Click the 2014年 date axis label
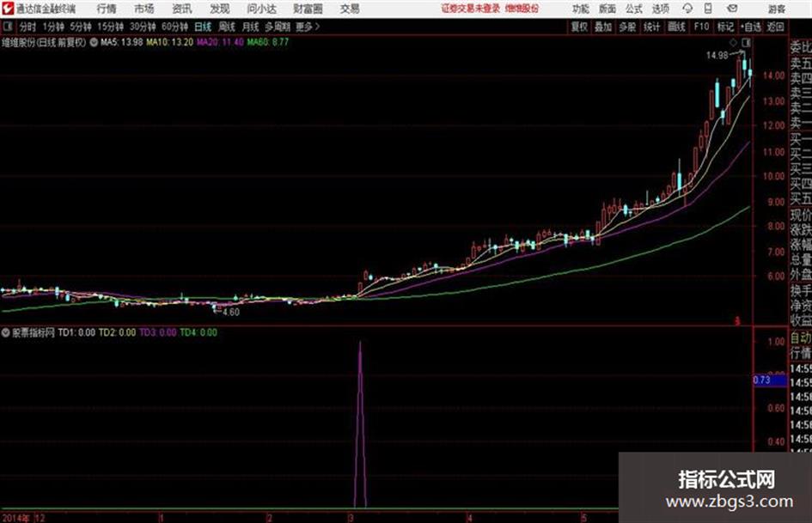Screen dimensions: 812x523 [x=16, y=518]
